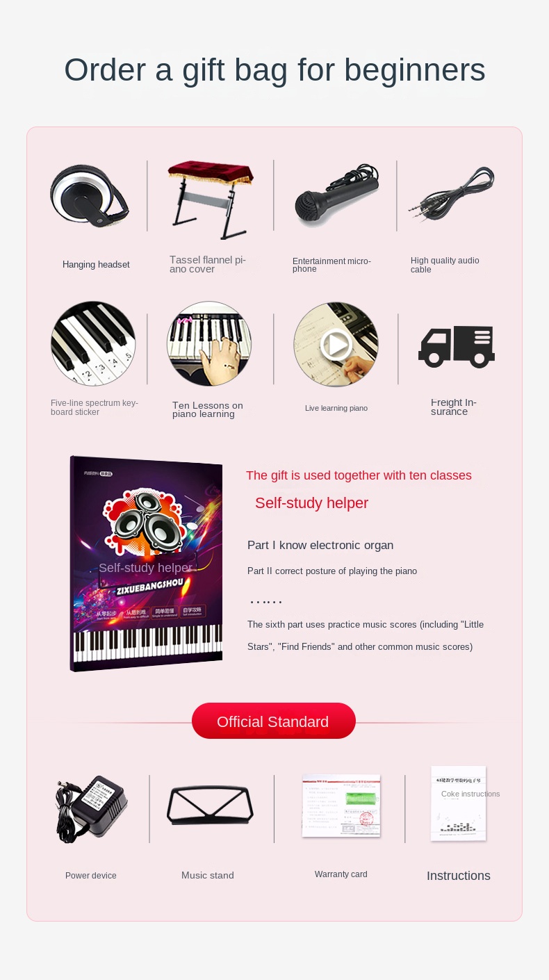Click the sixth part practice music scores text
The height and width of the screenshot is (980, 549).
click(366, 636)
